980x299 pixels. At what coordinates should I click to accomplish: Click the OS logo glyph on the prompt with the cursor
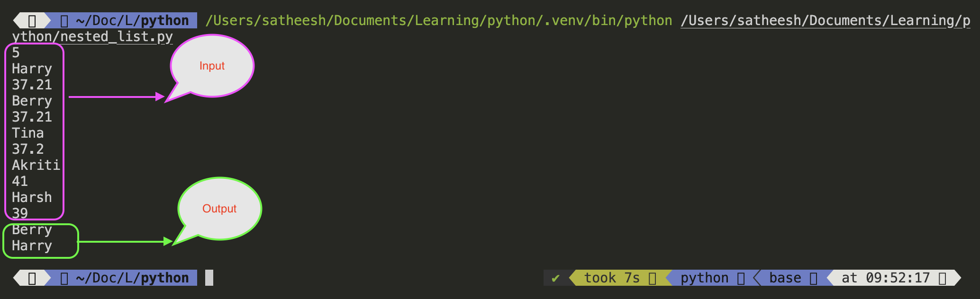click(32, 278)
